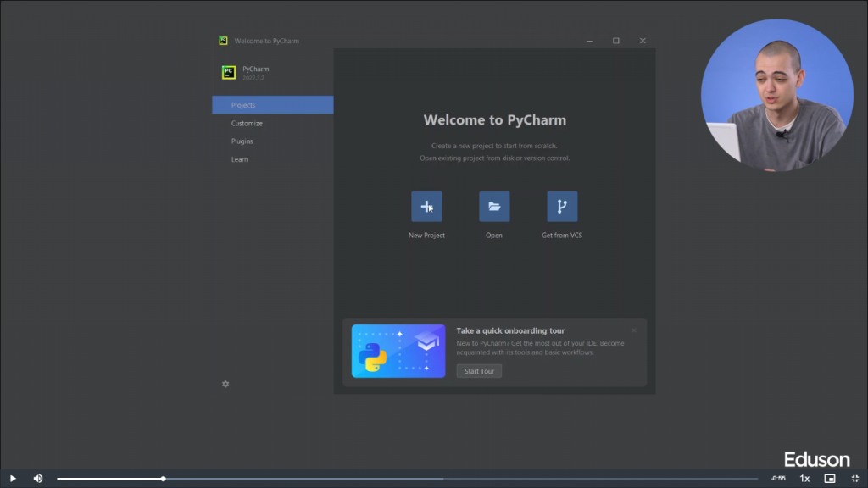
Task: Enable picture-in-picture mode
Action: (829, 479)
